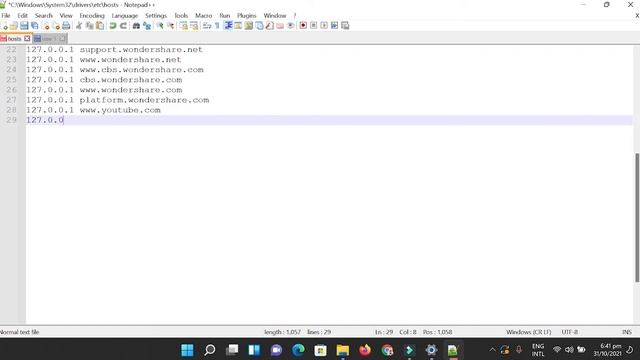This screenshot has width=640, height=360.
Task: Click the Close document toolbar icon
Action: (46, 26)
